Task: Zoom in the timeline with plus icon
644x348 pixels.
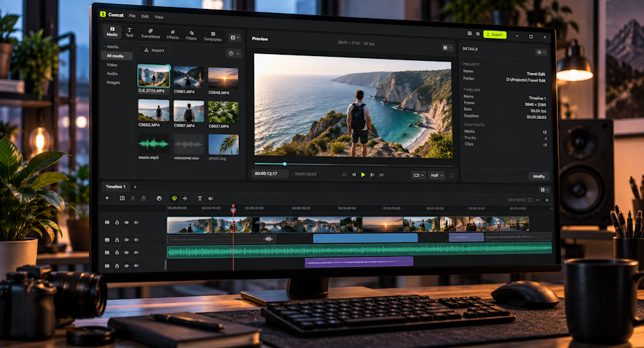Action: click(x=546, y=200)
